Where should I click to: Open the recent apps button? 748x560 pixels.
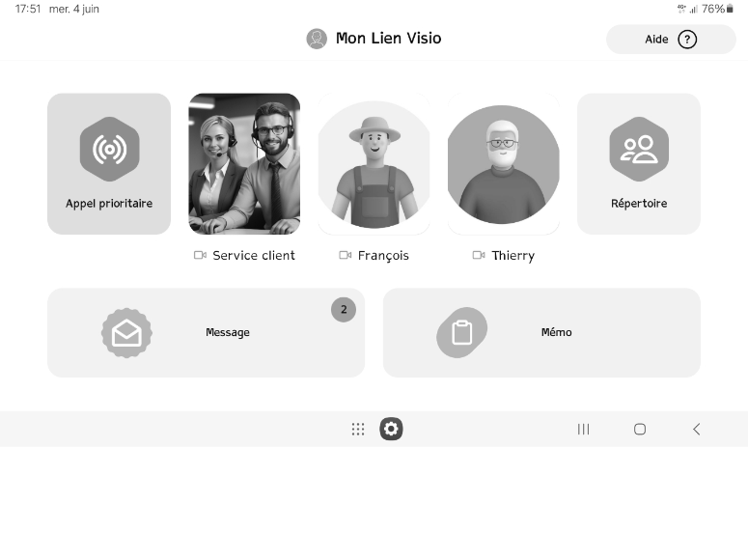click(583, 430)
